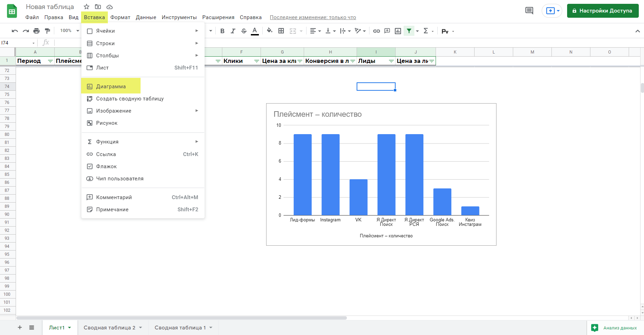Toggle bold text formatting
Image resolution: width=644 pixels, height=335 pixels.
point(222,31)
